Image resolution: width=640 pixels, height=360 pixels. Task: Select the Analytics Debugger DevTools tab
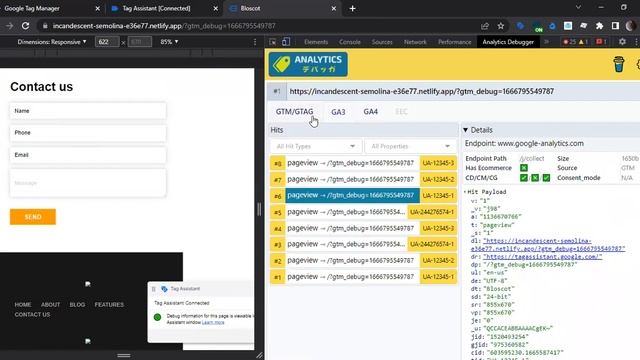coord(508,42)
